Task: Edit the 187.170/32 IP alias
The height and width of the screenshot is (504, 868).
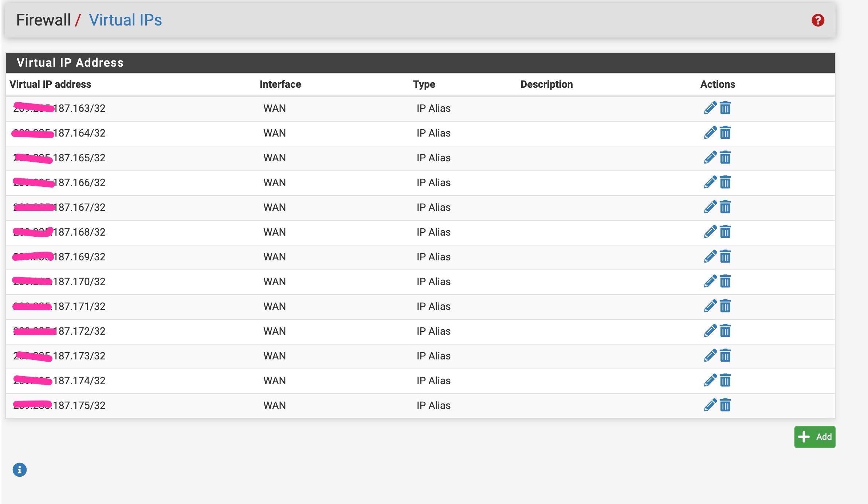Action: tap(710, 281)
